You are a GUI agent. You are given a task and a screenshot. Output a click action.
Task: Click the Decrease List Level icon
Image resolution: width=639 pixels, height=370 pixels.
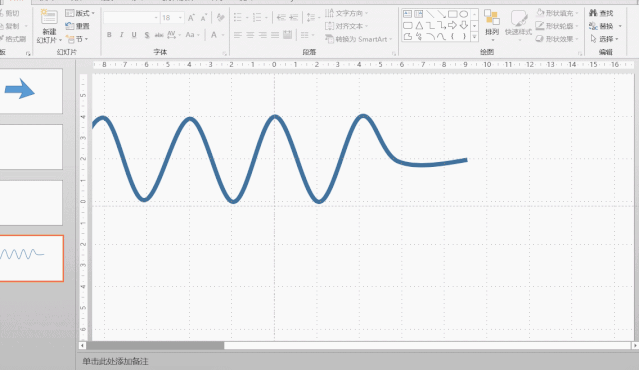281,18
